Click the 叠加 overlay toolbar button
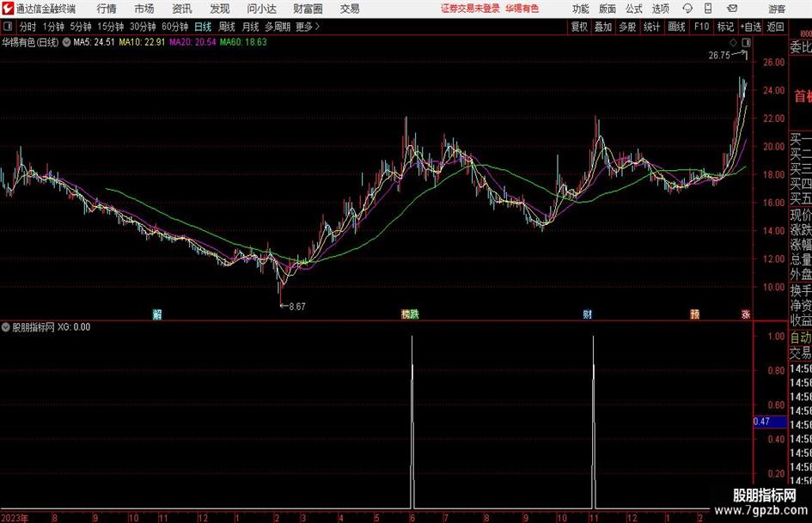This screenshot has height=523, width=812. [x=603, y=27]
